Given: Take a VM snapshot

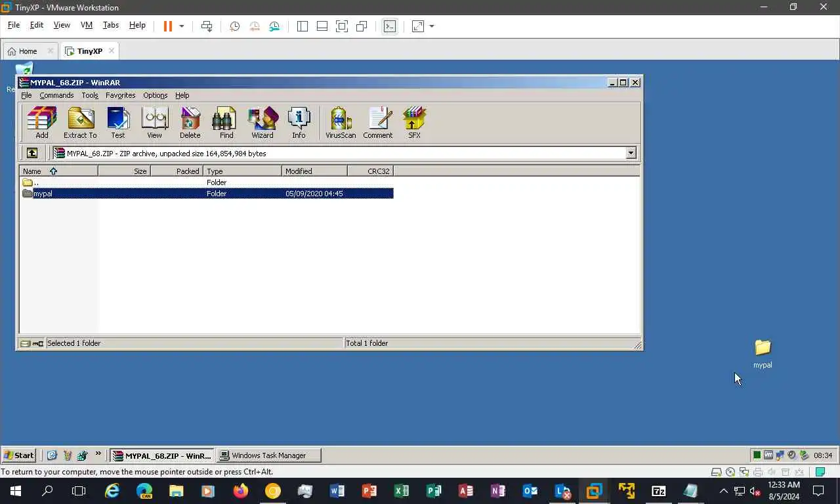Looking at the screenshot, I should (234, 26).
